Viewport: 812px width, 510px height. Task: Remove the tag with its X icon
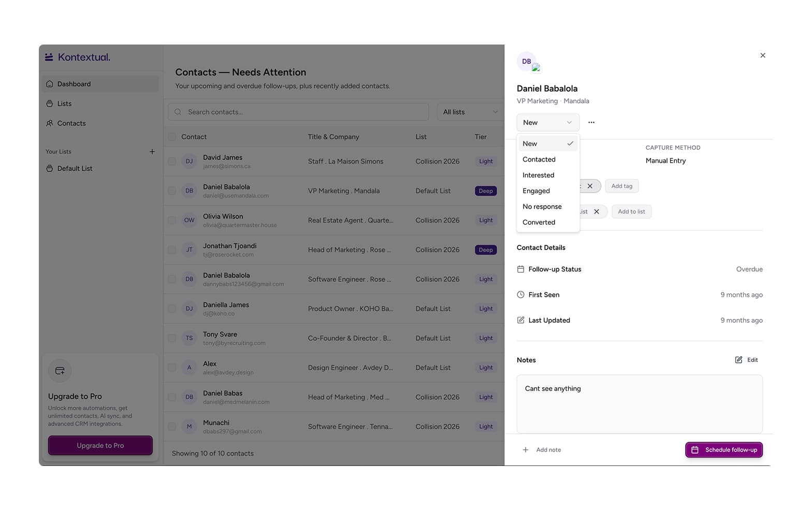coord(590,186)
